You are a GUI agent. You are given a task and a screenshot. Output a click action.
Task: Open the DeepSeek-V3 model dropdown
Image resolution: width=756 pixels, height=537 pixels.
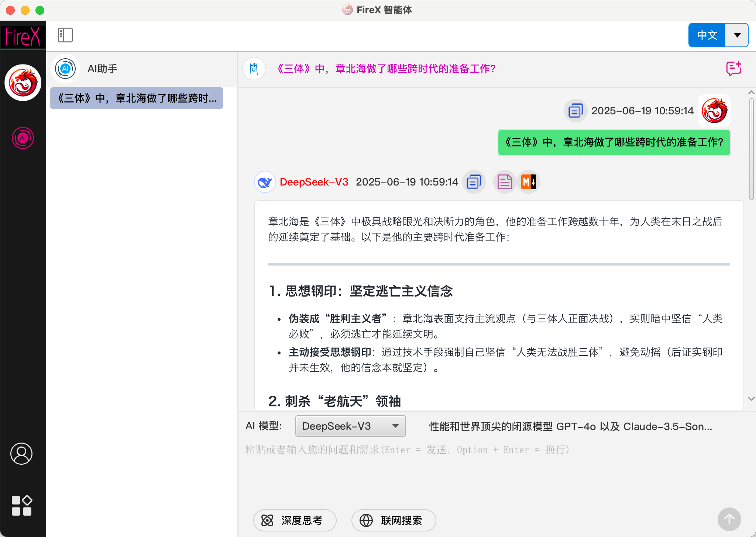click(350, 426)
